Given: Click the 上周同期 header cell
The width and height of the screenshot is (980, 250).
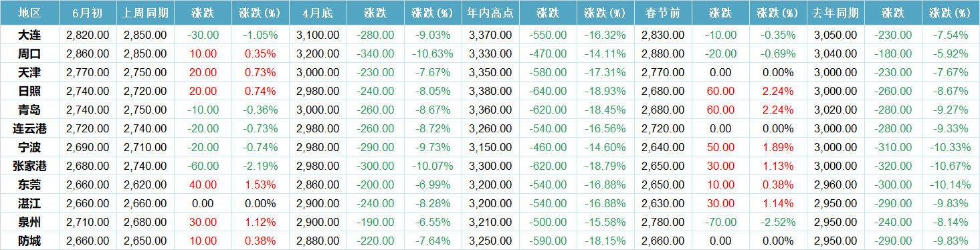Looking at the screenshot, I should (145, 13).
